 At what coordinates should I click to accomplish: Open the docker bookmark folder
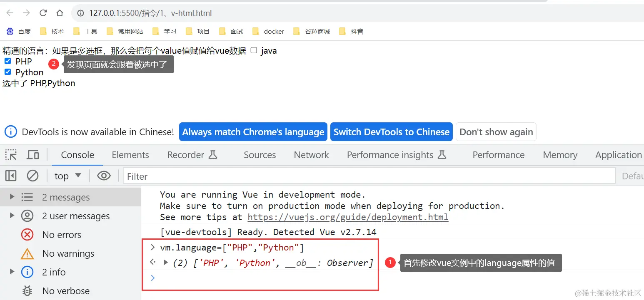click(x=268, y=31)
